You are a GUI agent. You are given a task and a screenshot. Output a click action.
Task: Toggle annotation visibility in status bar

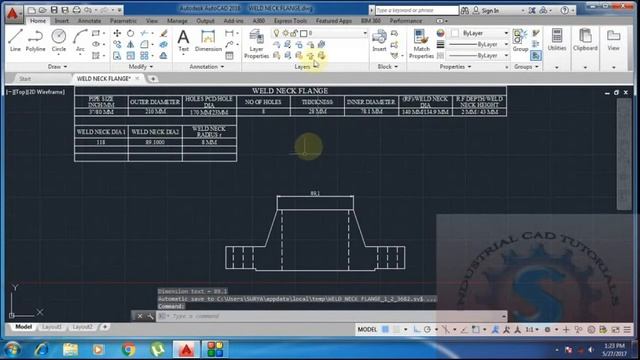pyautogui.click(x=496, y=329)
